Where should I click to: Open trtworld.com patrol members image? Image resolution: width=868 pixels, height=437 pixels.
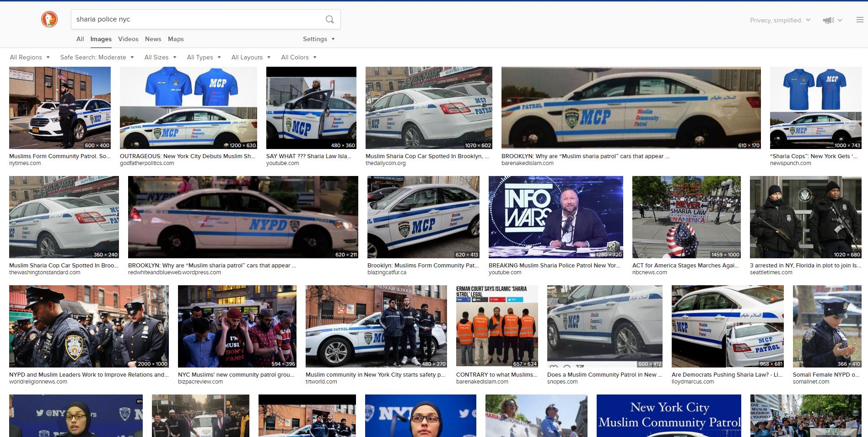376,326
